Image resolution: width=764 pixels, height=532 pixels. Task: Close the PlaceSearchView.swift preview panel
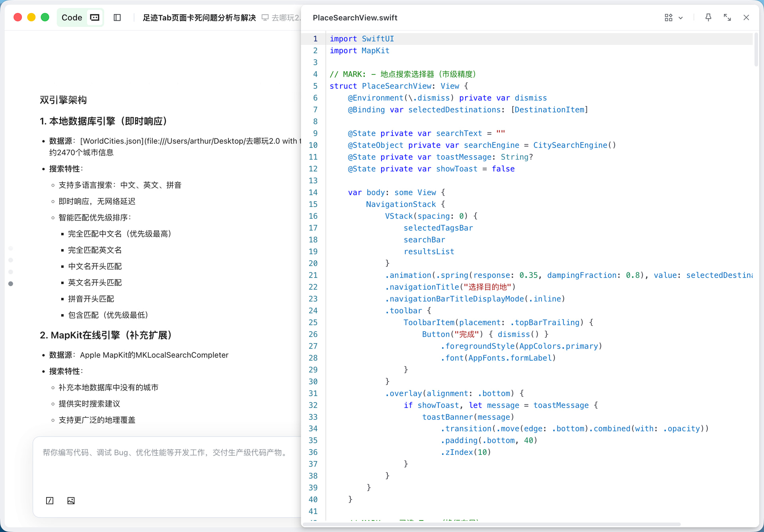746,17
